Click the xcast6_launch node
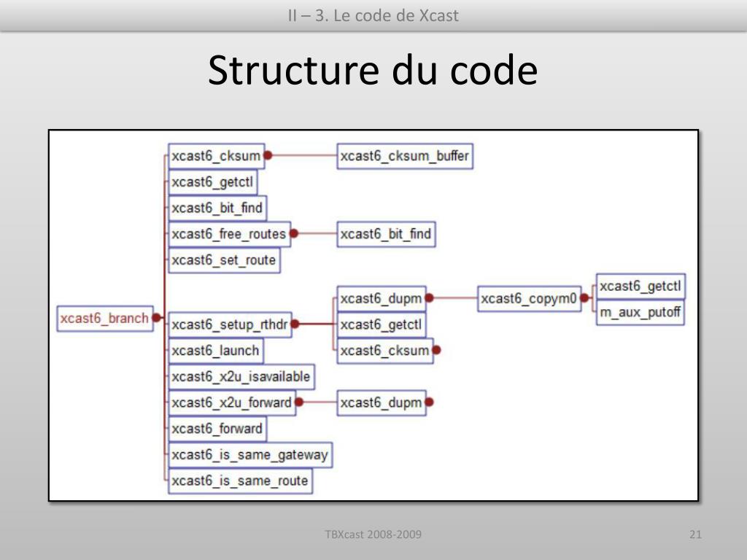 tap(215, 351)
